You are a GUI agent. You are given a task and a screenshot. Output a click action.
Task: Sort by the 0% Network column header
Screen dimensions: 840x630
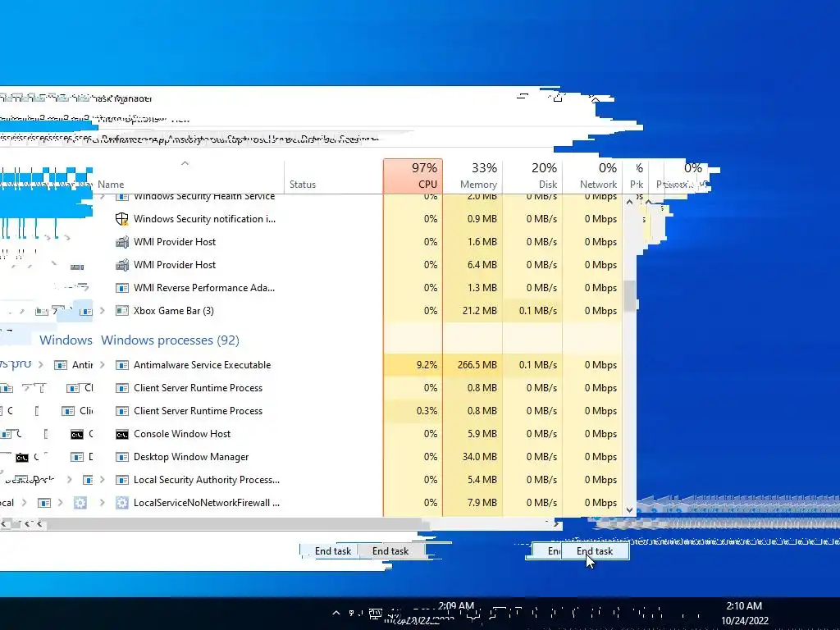click(592, 176)
